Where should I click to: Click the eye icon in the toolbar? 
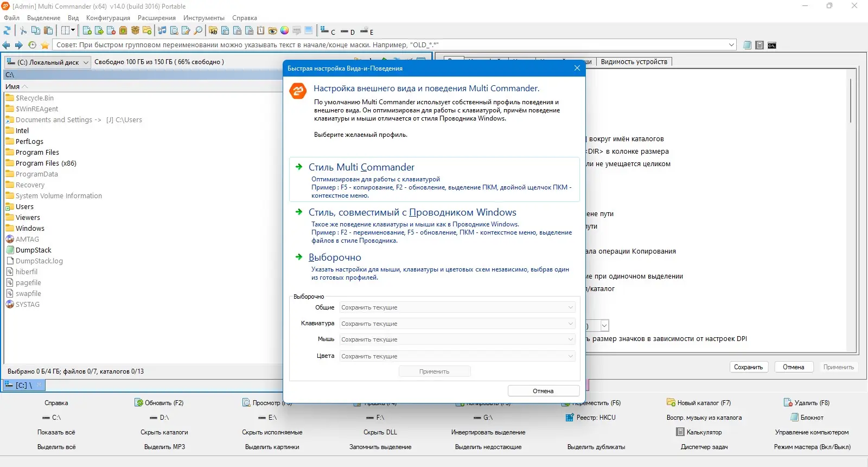(273, 30)
